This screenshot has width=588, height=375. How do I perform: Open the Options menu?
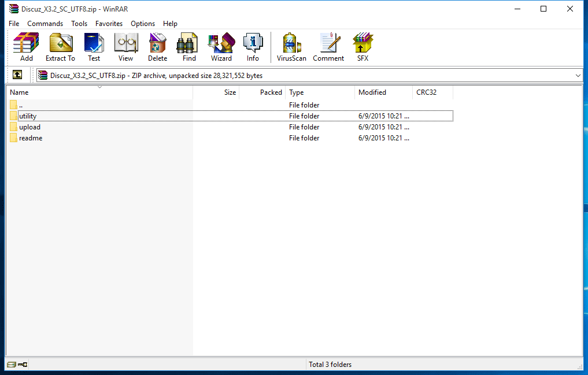pyautogui.click(x=142, y=23)
